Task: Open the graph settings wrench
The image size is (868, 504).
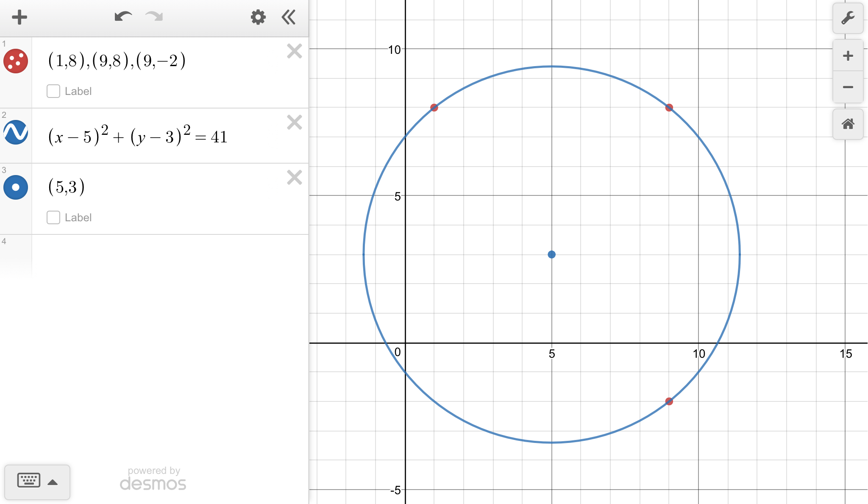Action: click(x=848, y=18)
